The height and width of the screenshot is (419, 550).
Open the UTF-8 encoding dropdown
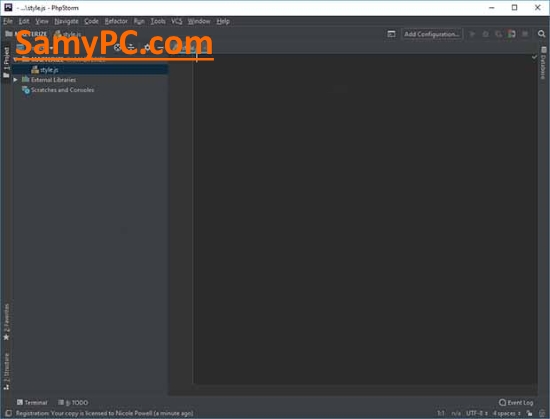tap(476, 413)
